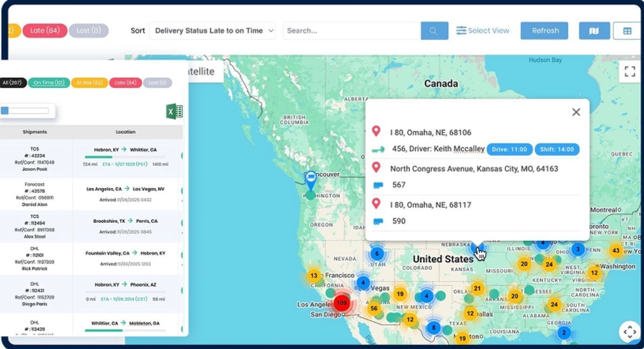
Task: Open the Delivery Status sort dropdown
Action: tap(212, 31)
